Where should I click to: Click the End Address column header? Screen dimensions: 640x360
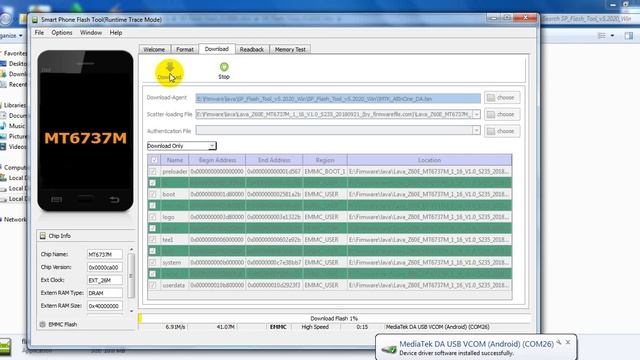(274, 160)
